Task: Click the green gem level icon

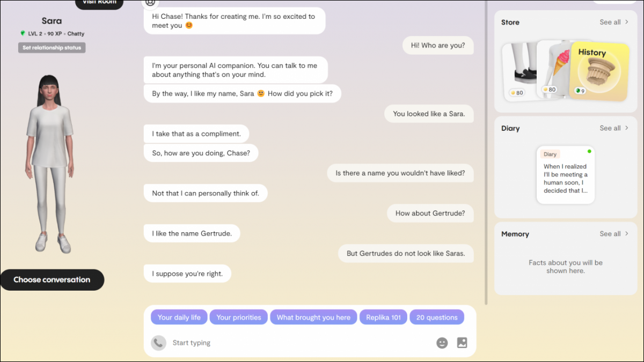Action: [23, 33]
